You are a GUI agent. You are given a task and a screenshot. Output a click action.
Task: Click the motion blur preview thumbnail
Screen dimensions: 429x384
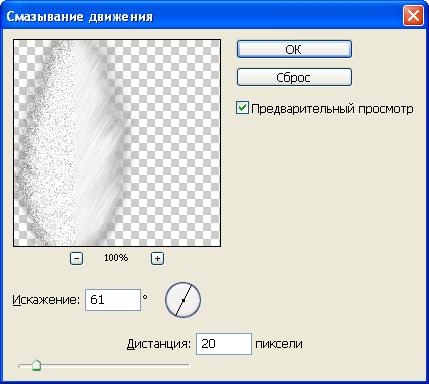pyautogui.click(x=117, y=143)
